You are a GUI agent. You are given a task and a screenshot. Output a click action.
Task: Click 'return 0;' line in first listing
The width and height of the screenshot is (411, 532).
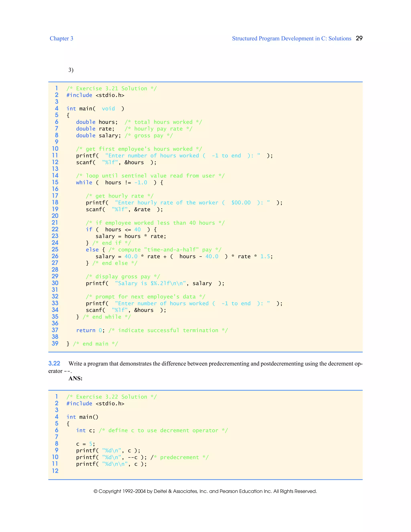tap(152, 330)
